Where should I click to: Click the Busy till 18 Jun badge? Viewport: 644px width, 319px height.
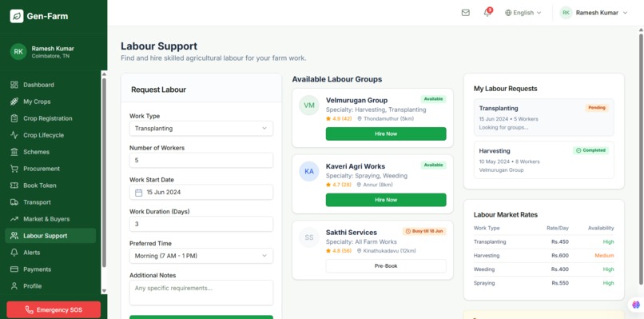424,231
